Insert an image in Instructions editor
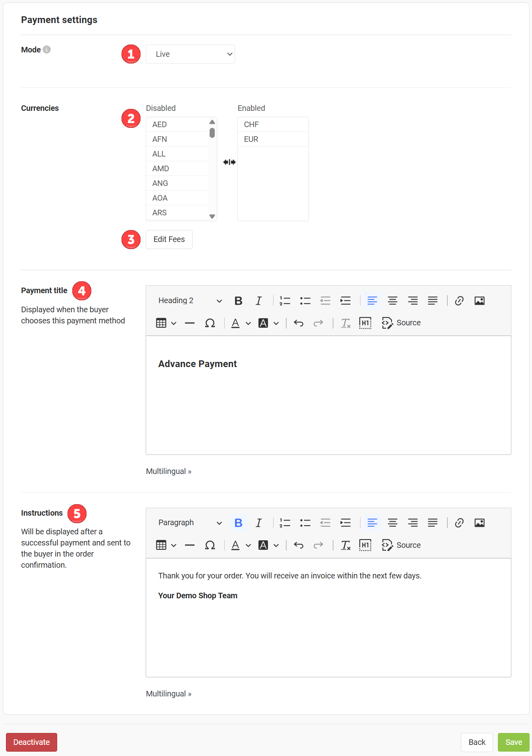The height and width of the screenshot is (756, 532). pyautogui.click(x=479, y=523)
